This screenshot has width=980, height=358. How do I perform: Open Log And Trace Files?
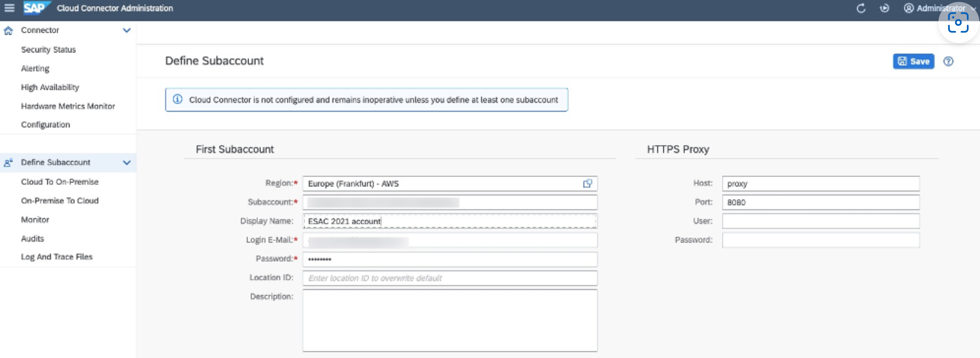click(57, 257)
